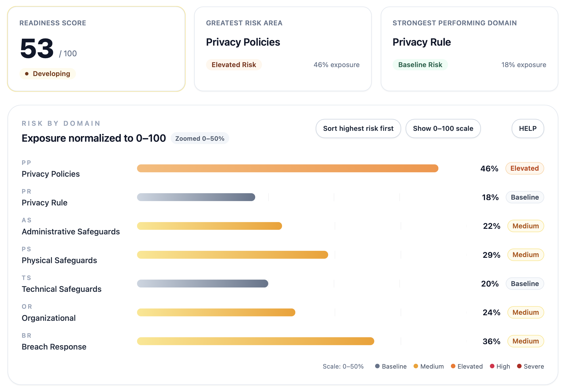Click the Baseline badge next to Technical Safeguards
565x392 pixels.
(x=525, y=283)
